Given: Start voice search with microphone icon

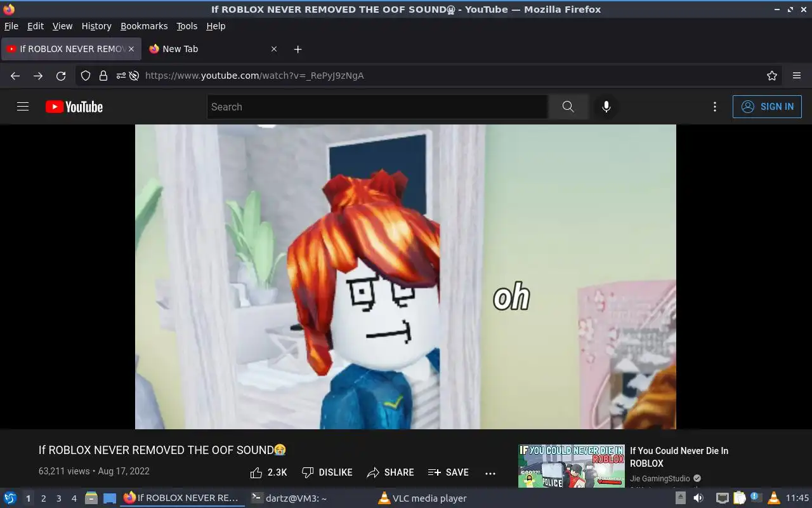Looking at the screenshot, I should pos(606,107).
